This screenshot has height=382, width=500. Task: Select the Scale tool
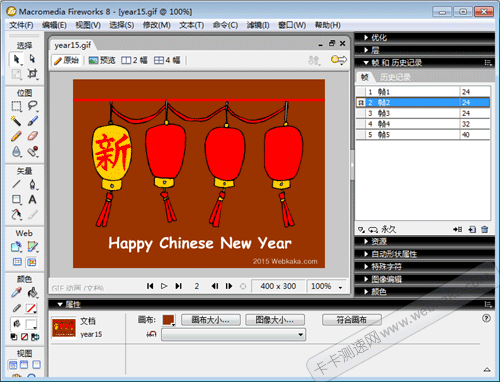pos(16,74)
